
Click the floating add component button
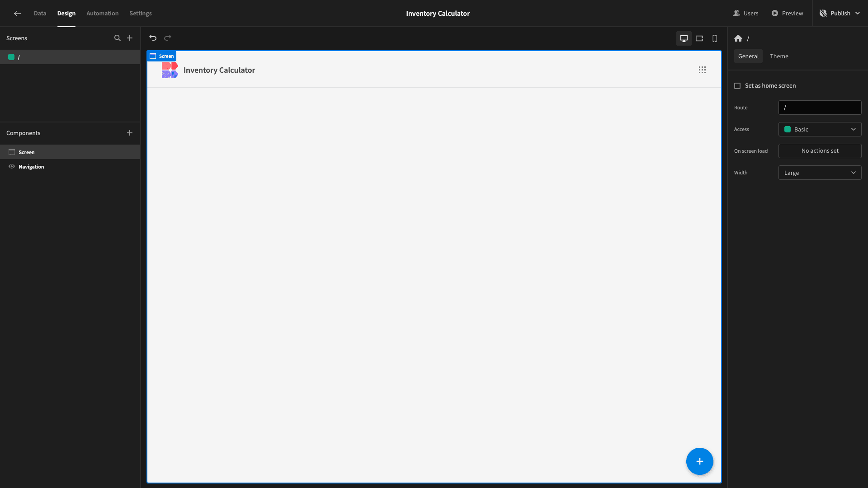[x=700, y=461]
